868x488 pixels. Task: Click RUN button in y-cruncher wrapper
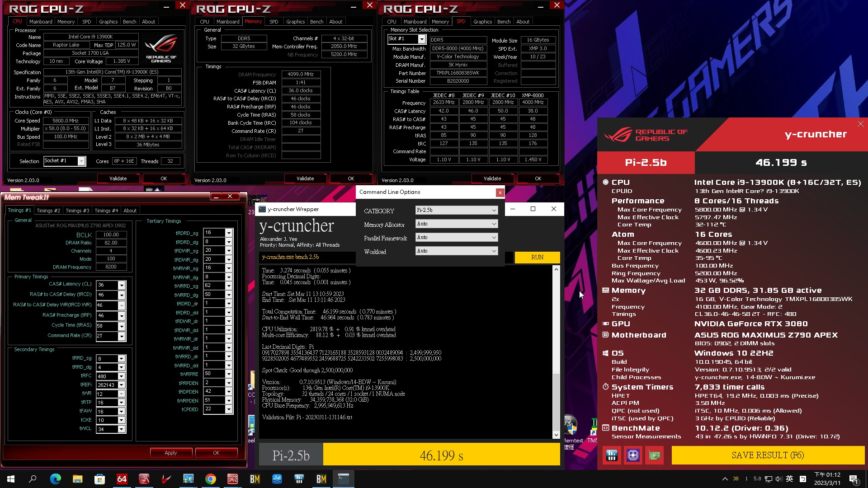(x=537, y=257)
